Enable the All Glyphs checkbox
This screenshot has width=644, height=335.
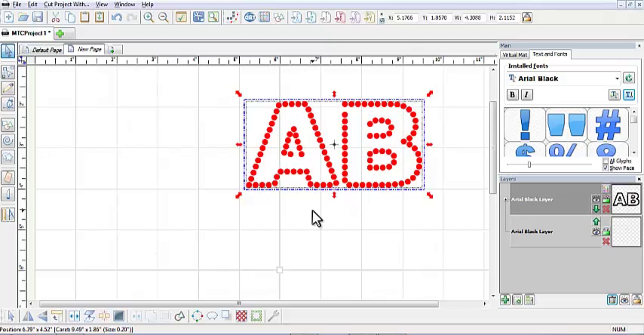[605, 161]
